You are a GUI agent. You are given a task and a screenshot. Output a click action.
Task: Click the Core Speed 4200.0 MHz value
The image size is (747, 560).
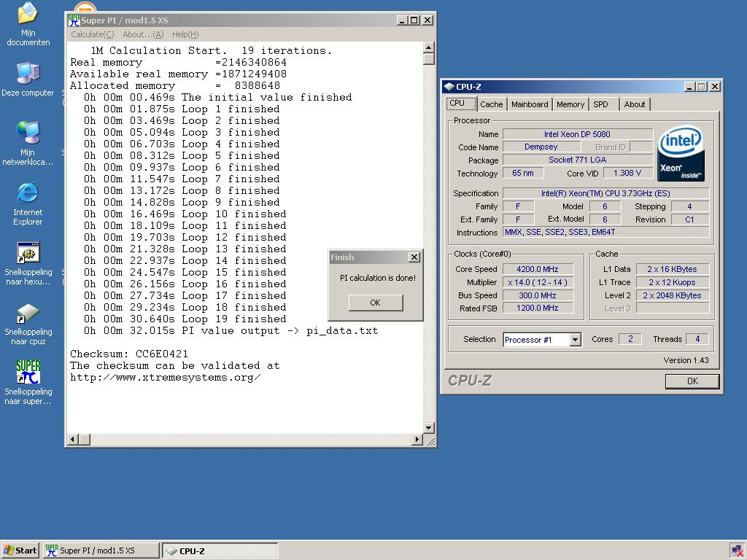click(538, 269)
